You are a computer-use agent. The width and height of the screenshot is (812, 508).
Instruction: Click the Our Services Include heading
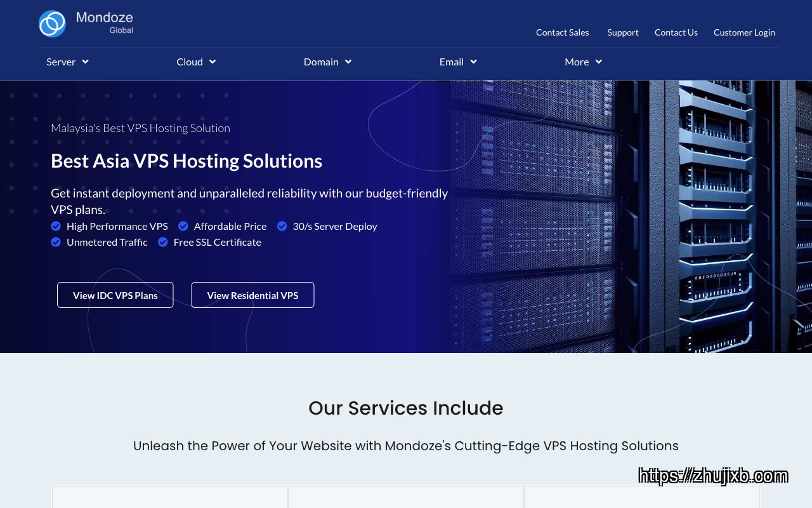406,408
